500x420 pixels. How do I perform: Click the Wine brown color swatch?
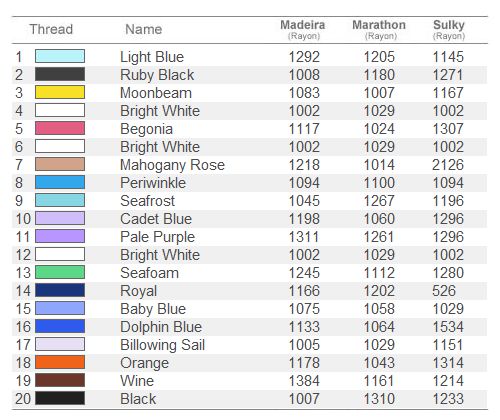click(x=60, y=380)
